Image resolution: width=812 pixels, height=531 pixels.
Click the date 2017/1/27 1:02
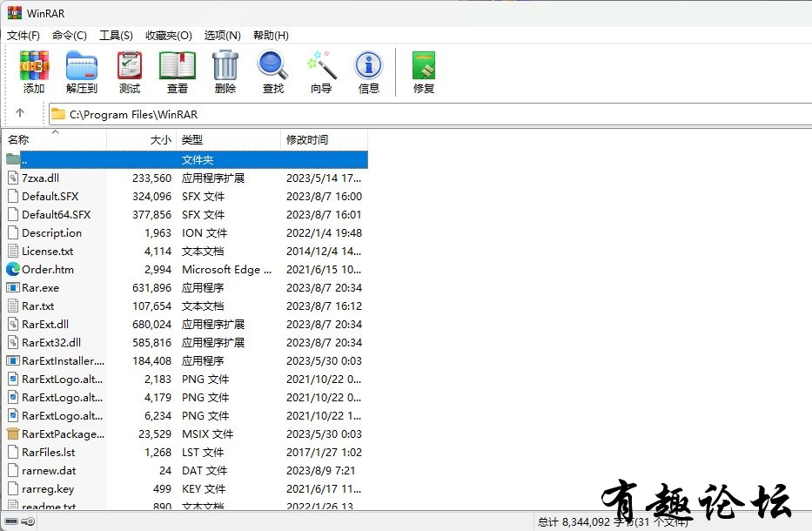pyautogui.click(x=324, y=453)
